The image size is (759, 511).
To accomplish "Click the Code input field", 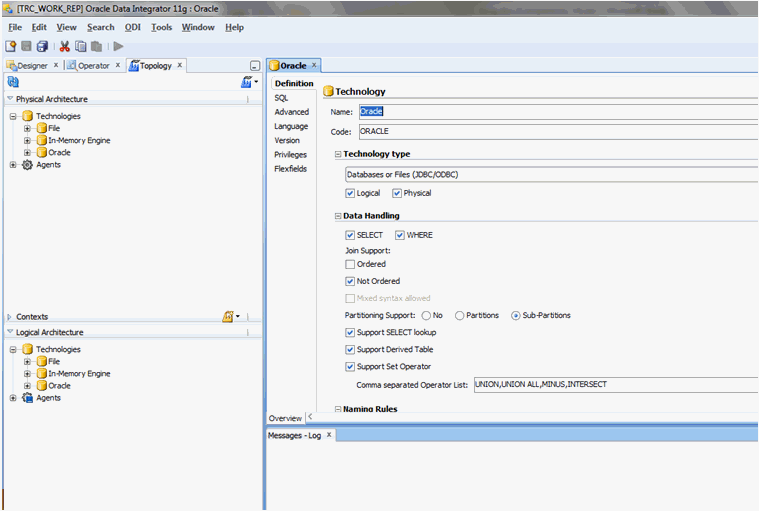I will (558, 132).
